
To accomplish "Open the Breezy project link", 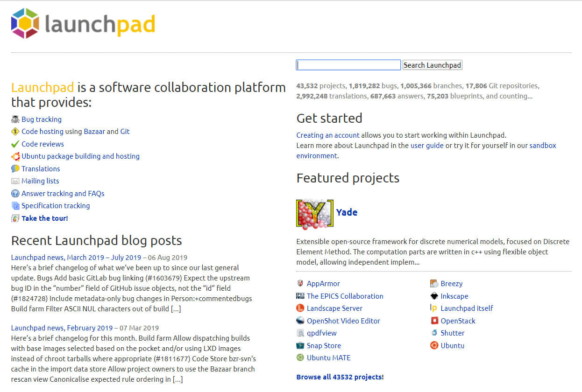I will pos(452,284).
